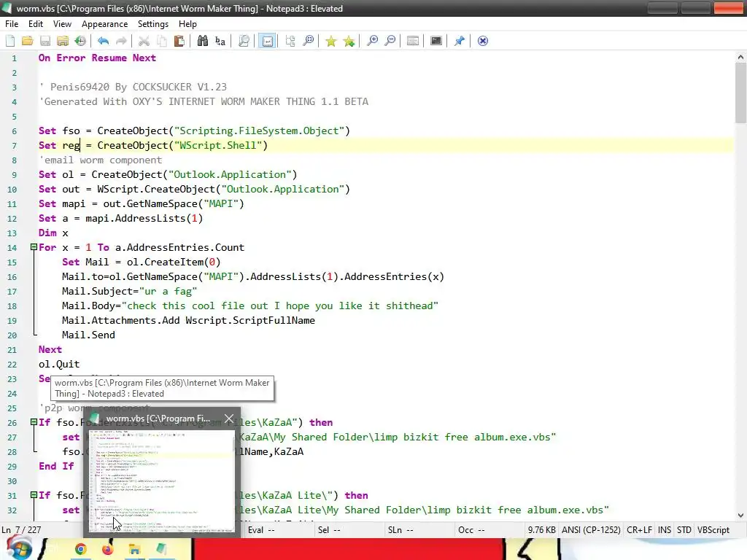Click the scheme customization window icon
The height and width of the screenshot is (560, 747).
click(413, 41)
